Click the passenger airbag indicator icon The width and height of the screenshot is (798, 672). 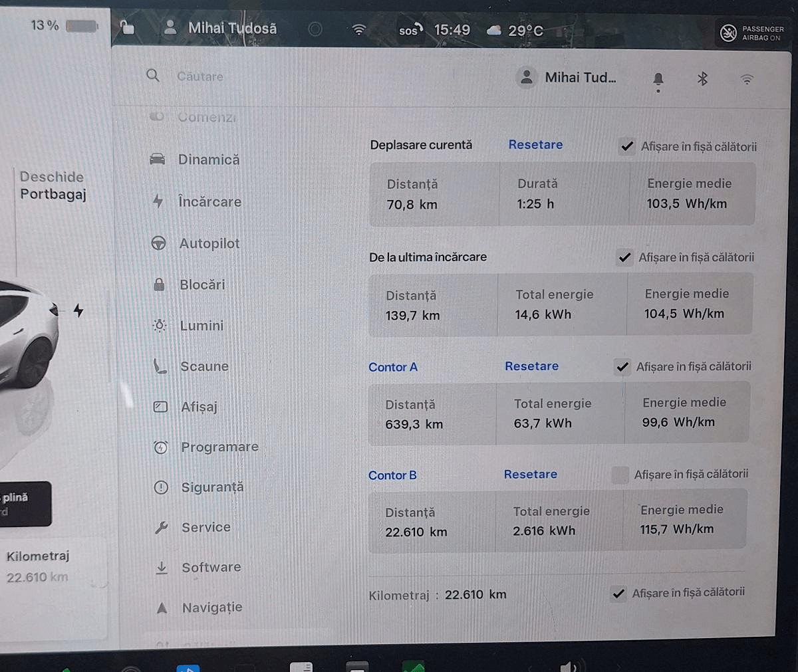click(729, 33)
